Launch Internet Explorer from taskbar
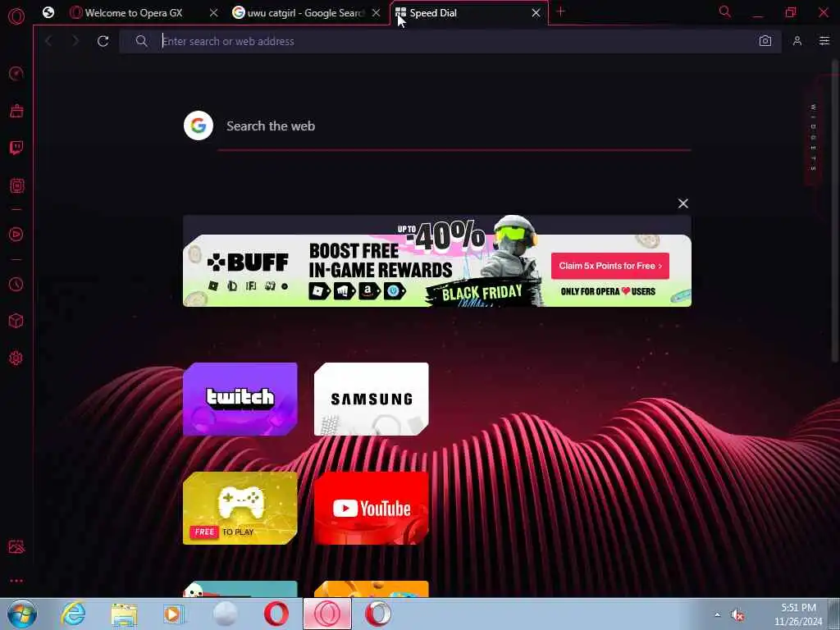Screen dimensions: 840x630 point(73,614)
